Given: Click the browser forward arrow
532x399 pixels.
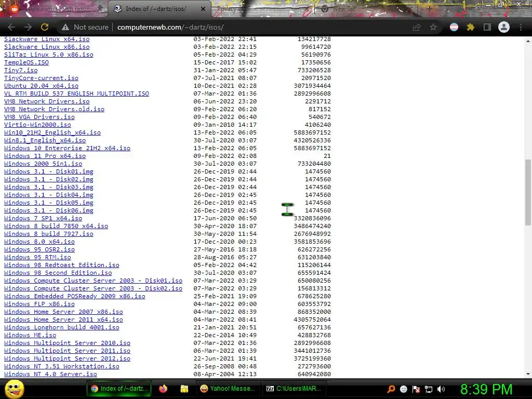Looking at the screenshot, I should click(x=28, y=27).
